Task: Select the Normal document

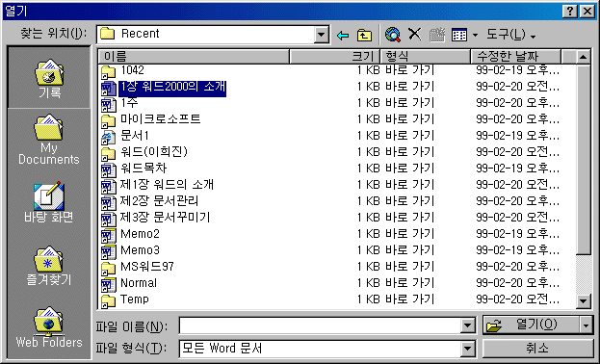Action: (139, 283)
